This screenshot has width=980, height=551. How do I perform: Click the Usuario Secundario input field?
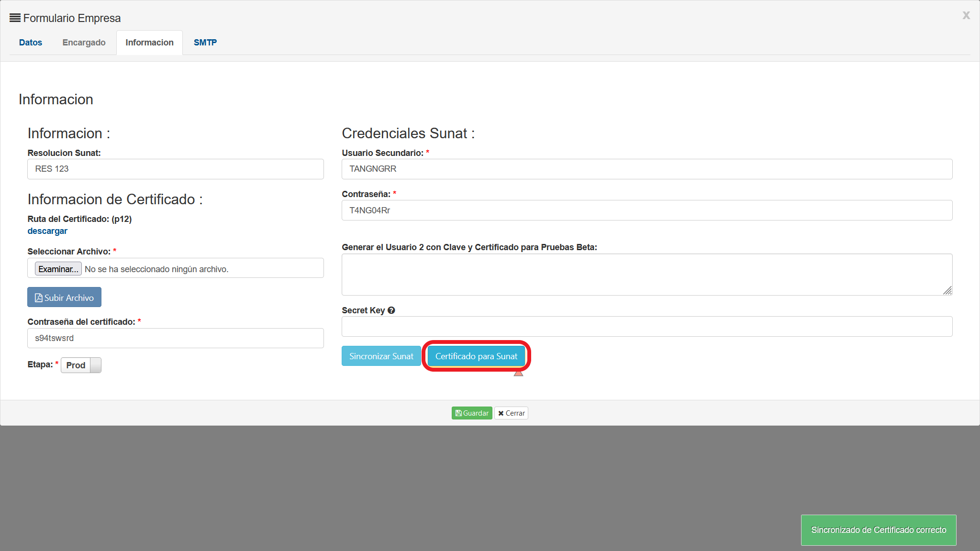[647, 169]
